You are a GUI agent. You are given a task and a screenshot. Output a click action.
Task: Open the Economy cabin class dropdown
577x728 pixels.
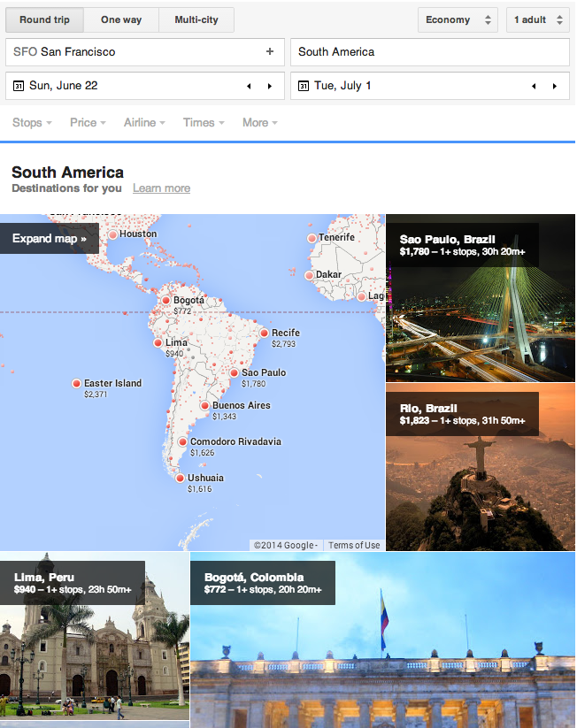(458, 19)
